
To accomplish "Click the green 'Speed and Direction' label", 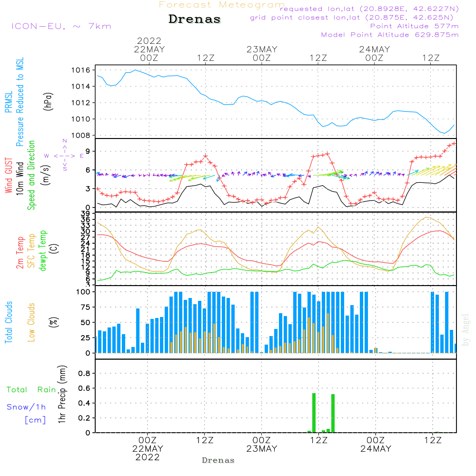I will (x=31, y=175).
